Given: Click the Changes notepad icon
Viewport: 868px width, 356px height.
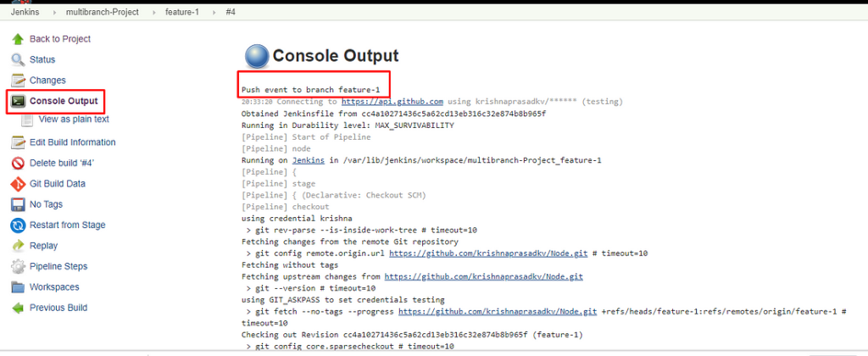Looking at the screenshot, I should coord(19,81).
